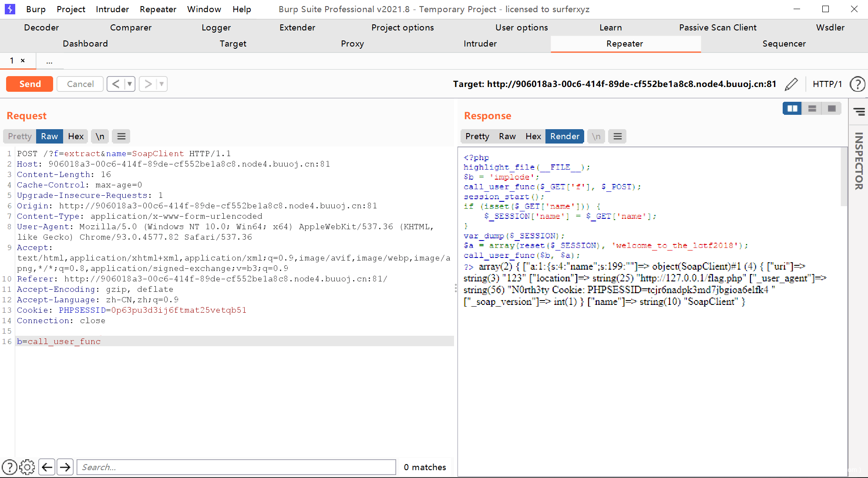Switch to the top-bottom split layout icon

tap(812, 108)
